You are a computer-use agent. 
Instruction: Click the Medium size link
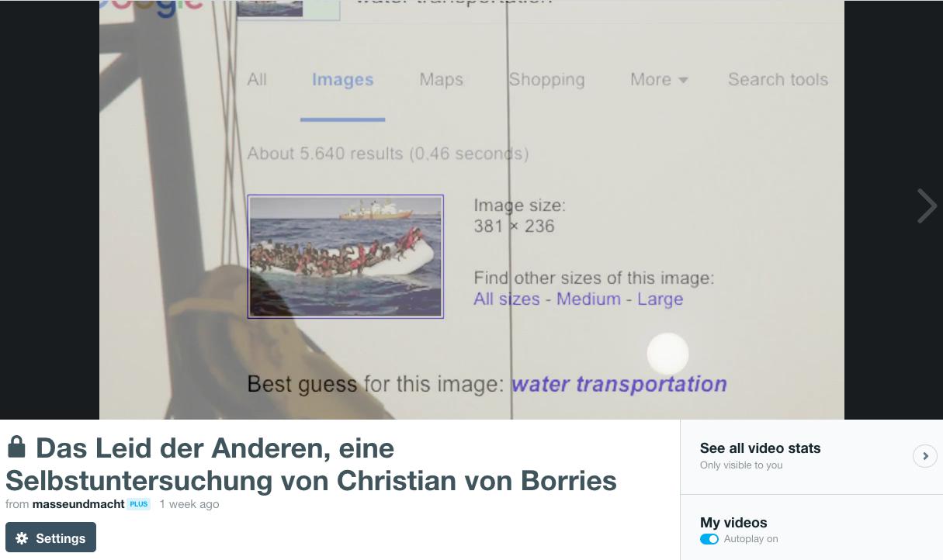click(588, 299)
